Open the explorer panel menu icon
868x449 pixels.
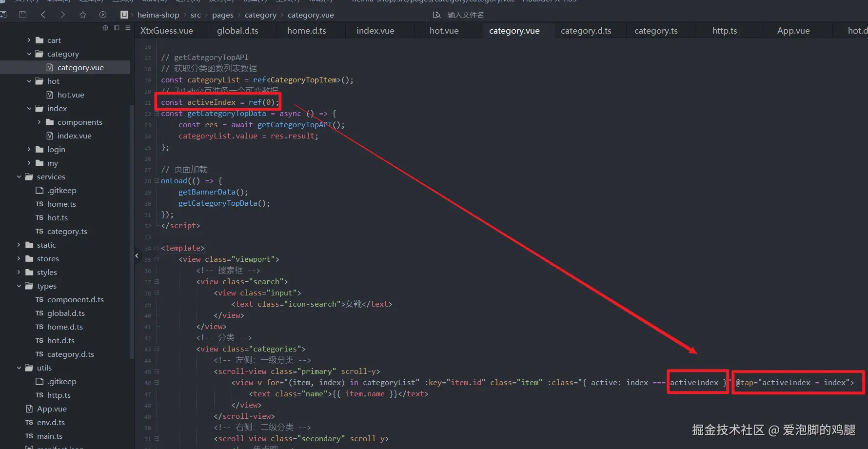point(128,28)
